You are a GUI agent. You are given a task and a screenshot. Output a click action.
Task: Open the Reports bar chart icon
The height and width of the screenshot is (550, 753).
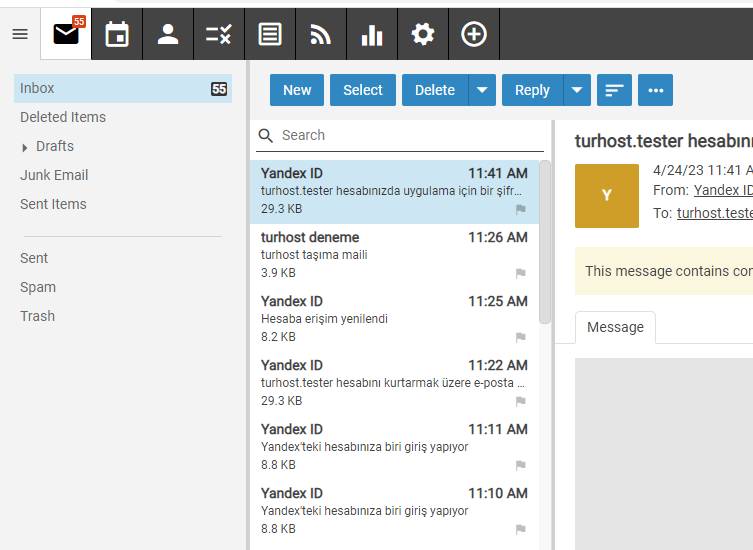[x=372, y=35]
